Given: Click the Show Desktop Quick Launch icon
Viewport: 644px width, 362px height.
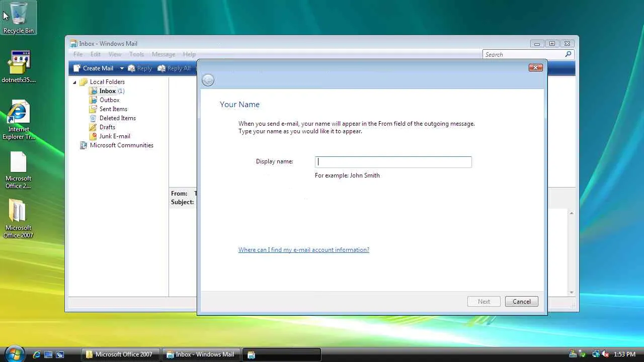Looking at the screenshot, I should click(x=48, y=354).
